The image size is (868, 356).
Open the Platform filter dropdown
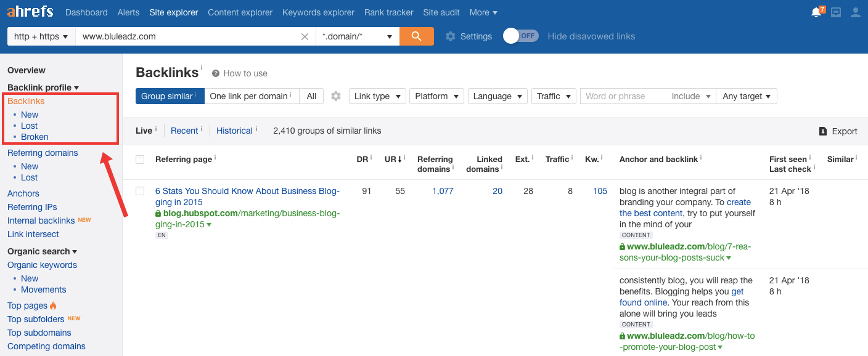click(436, 96)
